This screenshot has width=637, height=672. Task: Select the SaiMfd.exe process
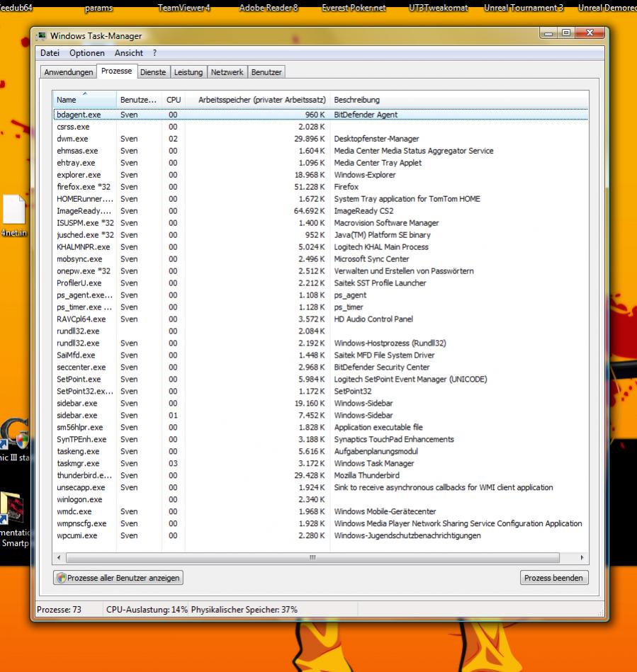pos(320,355)
